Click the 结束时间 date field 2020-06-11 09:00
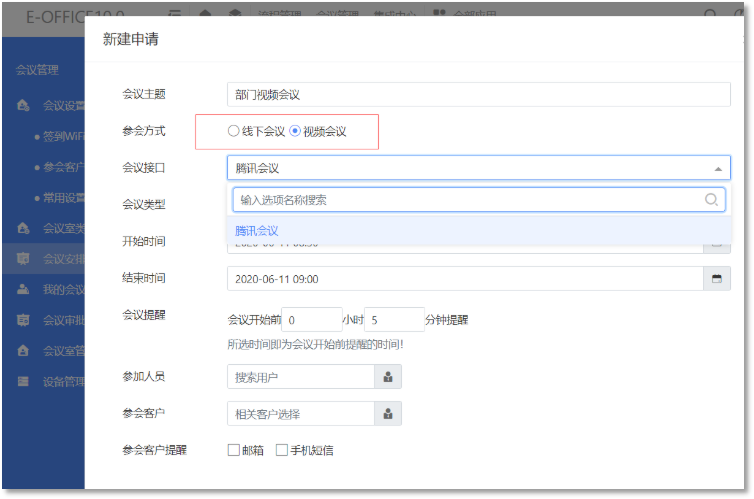 tap(465, 279)
